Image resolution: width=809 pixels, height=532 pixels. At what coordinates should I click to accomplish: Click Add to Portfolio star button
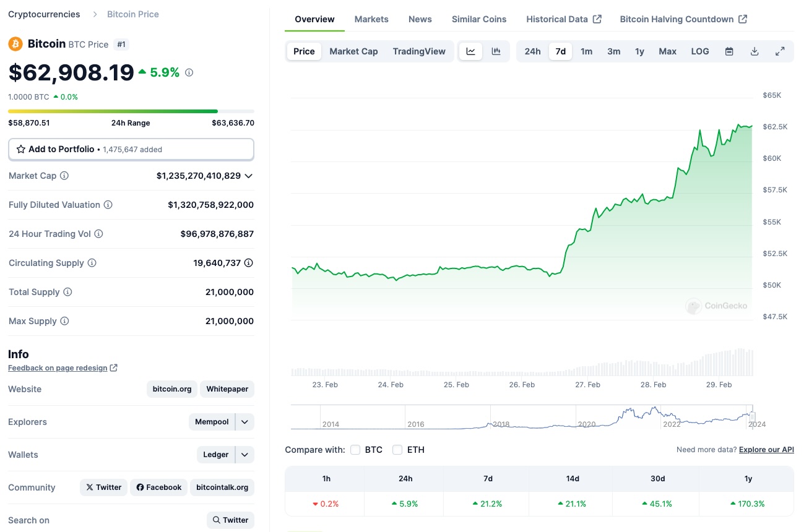(x=131, y=149)
